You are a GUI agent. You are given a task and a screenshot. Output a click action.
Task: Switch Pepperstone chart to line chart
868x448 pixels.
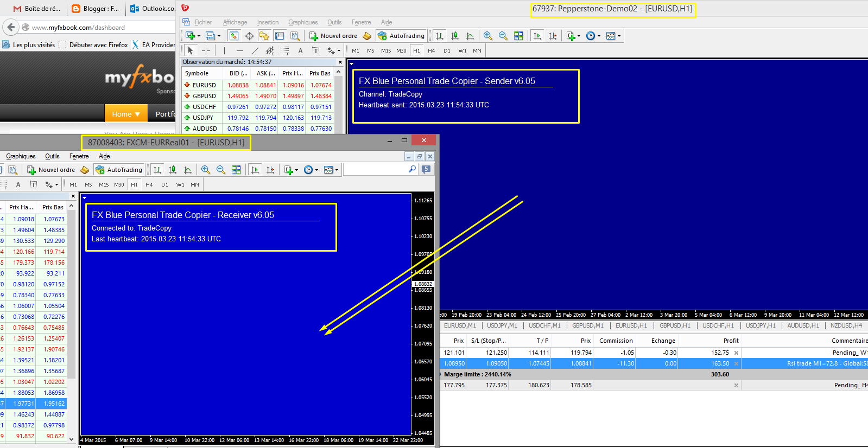pos(470,36)
